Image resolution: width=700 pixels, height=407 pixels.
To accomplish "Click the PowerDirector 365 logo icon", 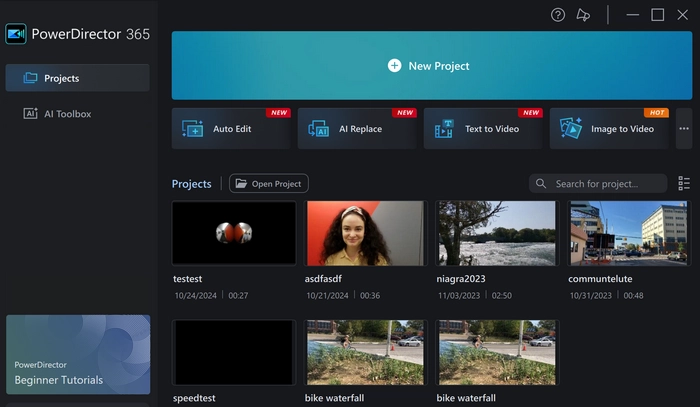I will click(x=16, y=34).
